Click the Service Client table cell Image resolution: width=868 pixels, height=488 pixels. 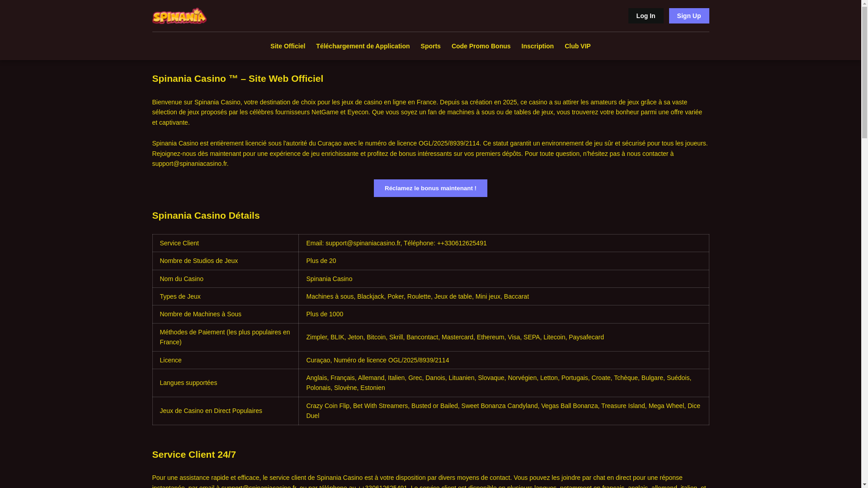click(x=225, y=243)
